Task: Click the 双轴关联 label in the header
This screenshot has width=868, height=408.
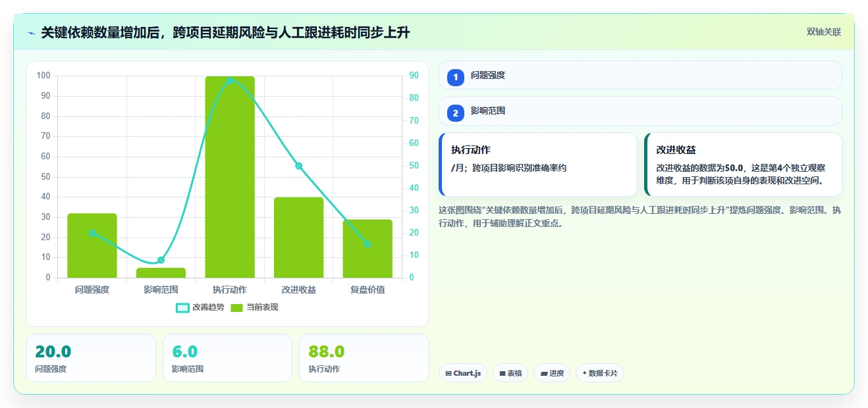Action: click(823, 32)
